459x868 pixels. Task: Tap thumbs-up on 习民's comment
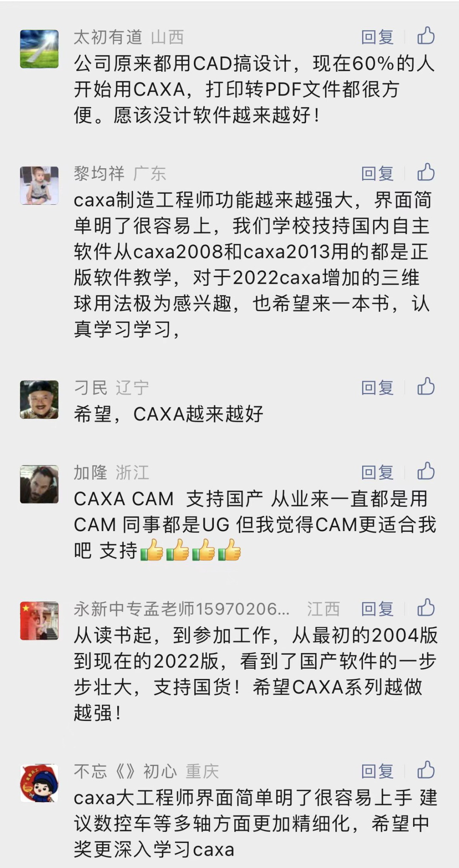(426, 387)
